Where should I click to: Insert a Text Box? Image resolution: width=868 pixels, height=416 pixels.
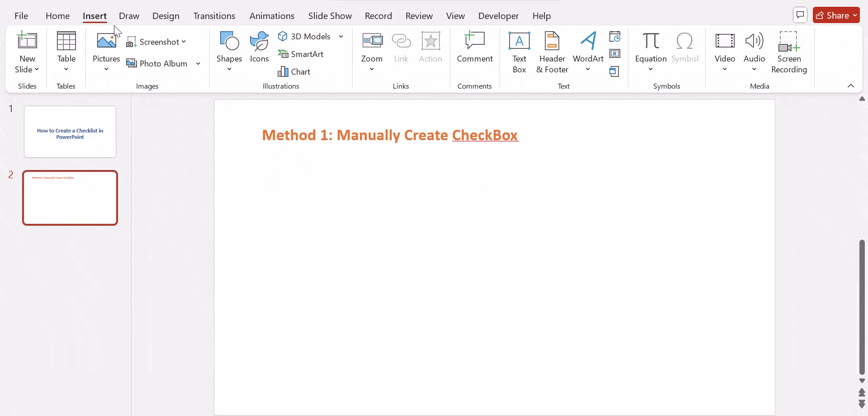[x=519, y=52]
